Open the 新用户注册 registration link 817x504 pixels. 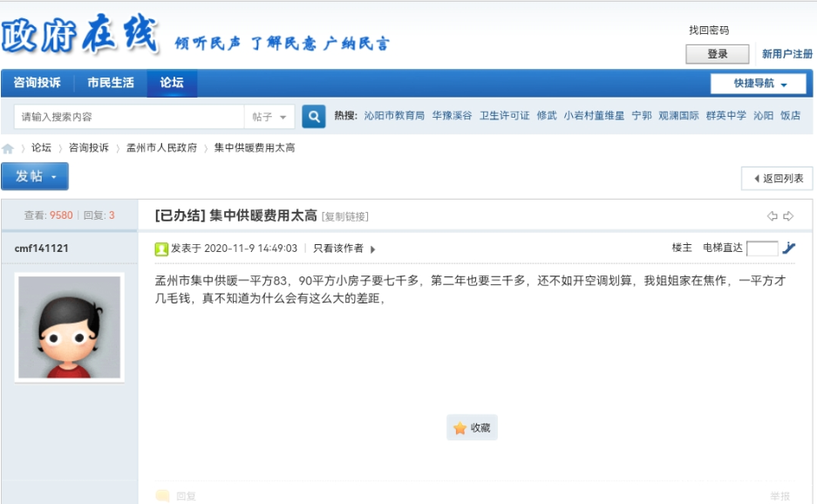(x=786, y=54)
